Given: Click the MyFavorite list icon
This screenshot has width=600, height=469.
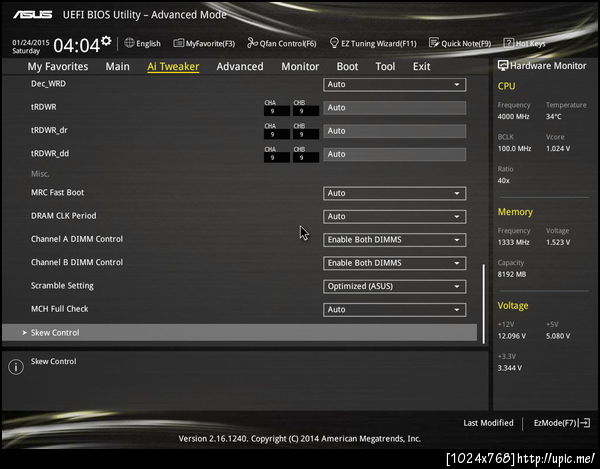Looking at the screenshot, I should pyautogui.click(x=178, y=43).
